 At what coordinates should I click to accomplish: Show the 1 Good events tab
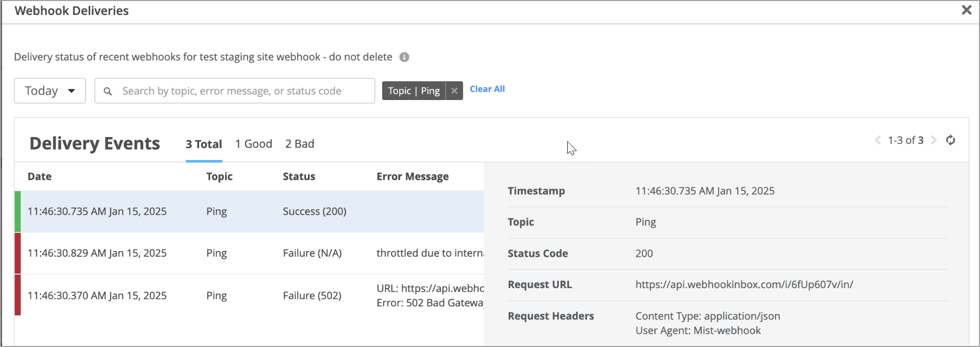253,144
